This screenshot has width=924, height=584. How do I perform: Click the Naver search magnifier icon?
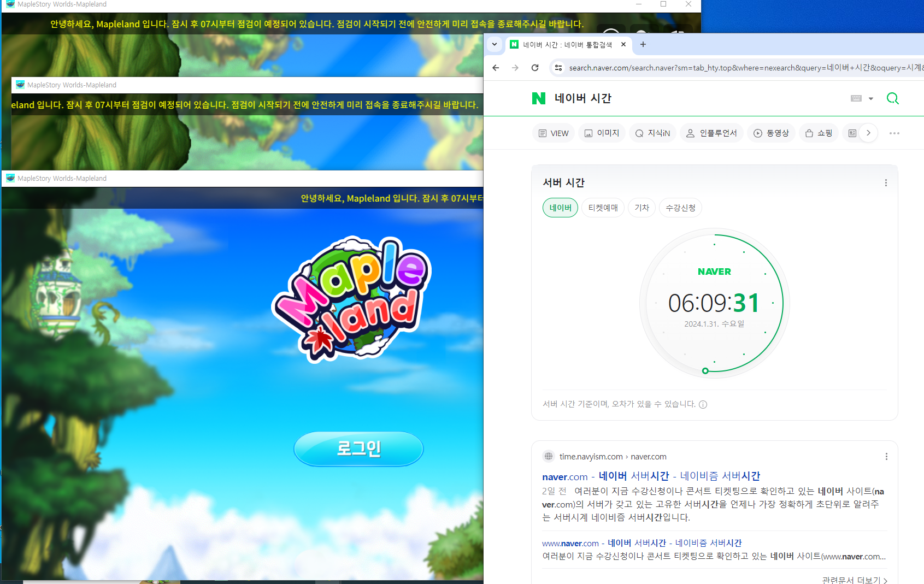(x=892, y=98)
